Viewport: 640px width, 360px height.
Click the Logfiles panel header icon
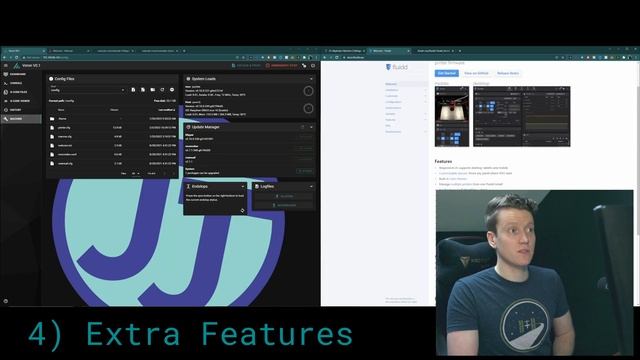[257, 187]
